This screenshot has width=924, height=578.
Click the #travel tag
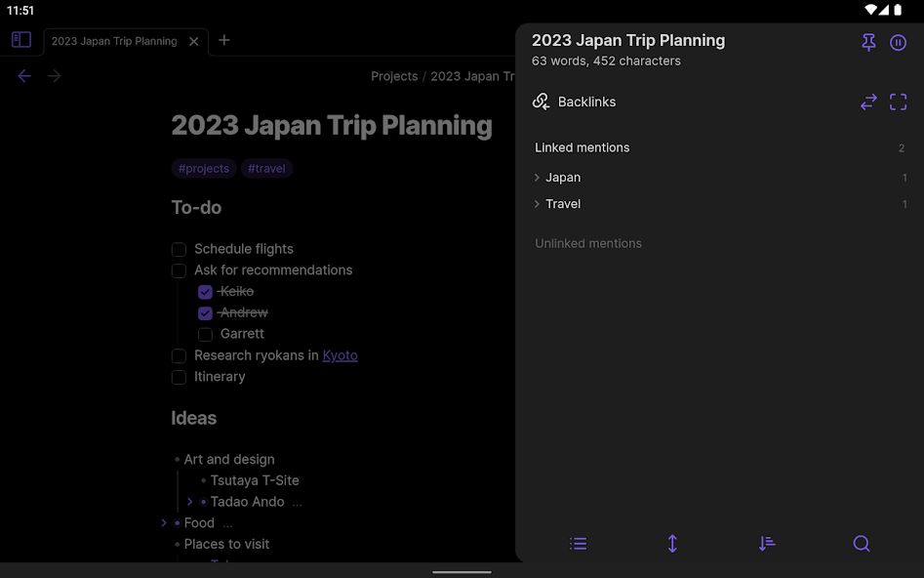(266, 169)
